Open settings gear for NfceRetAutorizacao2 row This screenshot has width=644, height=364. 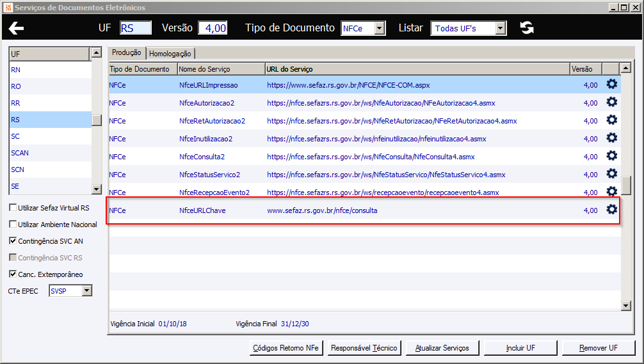[x=611, y=120]
